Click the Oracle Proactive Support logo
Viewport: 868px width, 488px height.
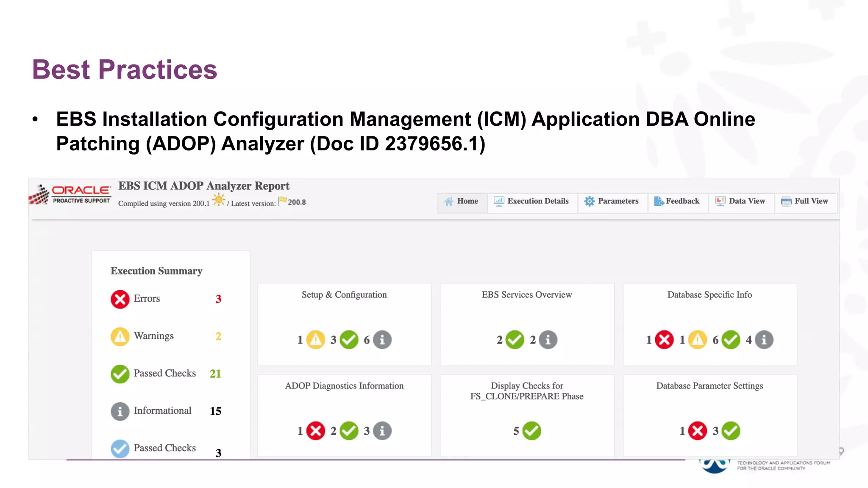(x=70, y=194)
